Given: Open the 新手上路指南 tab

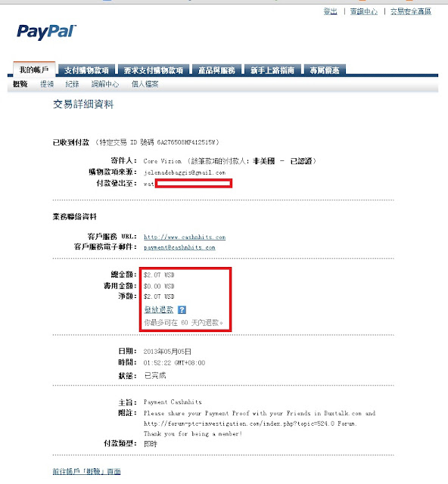Looking at the screenshot, I should coord(272,70).
